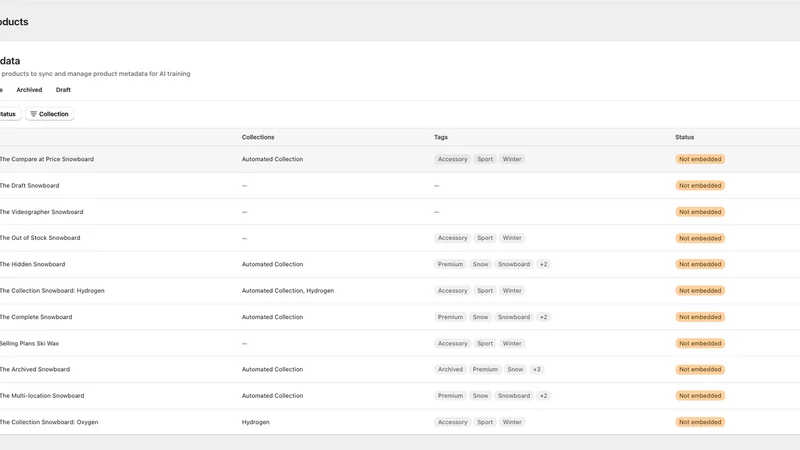Open The Videographer Snowboard row
This screenshot has height=450, width=800.
[400, 212]
